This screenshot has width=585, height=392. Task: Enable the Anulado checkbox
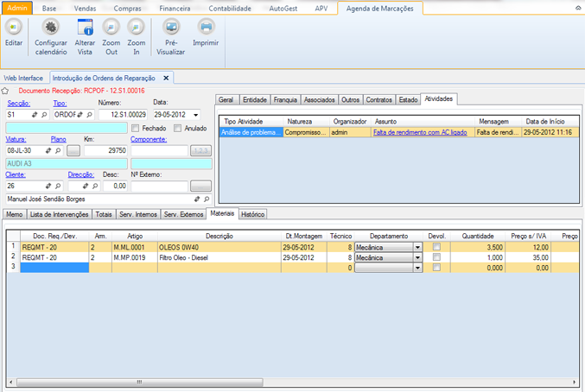click(x=177, y=129)
